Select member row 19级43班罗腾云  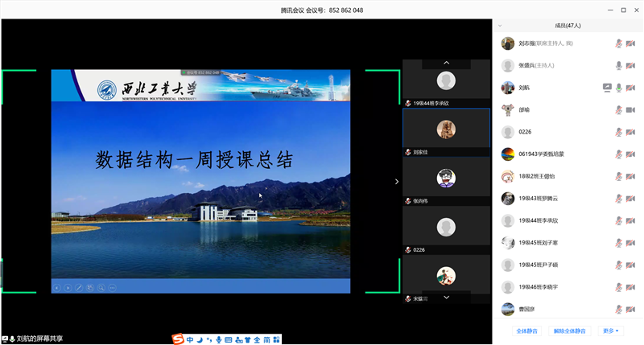point(568,199)
